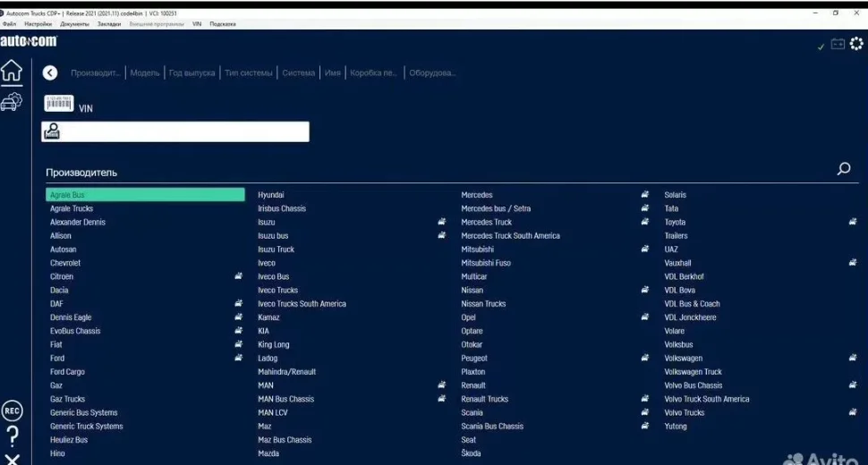Open the gear settings icon at the top right
868x465 pixels.
tap(856, 44)
